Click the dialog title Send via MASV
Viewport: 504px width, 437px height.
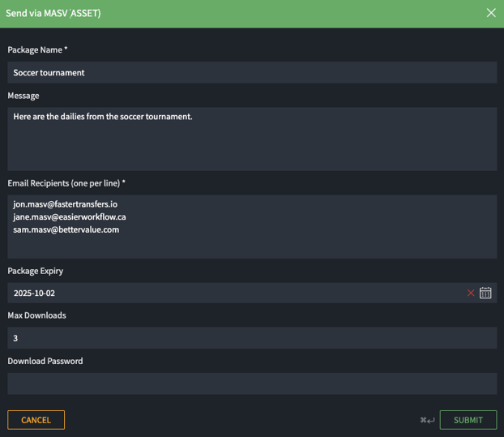[53, 13]
